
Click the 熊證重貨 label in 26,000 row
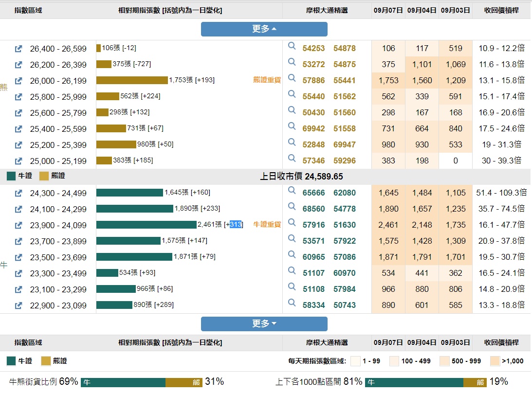tap(267, 80)
